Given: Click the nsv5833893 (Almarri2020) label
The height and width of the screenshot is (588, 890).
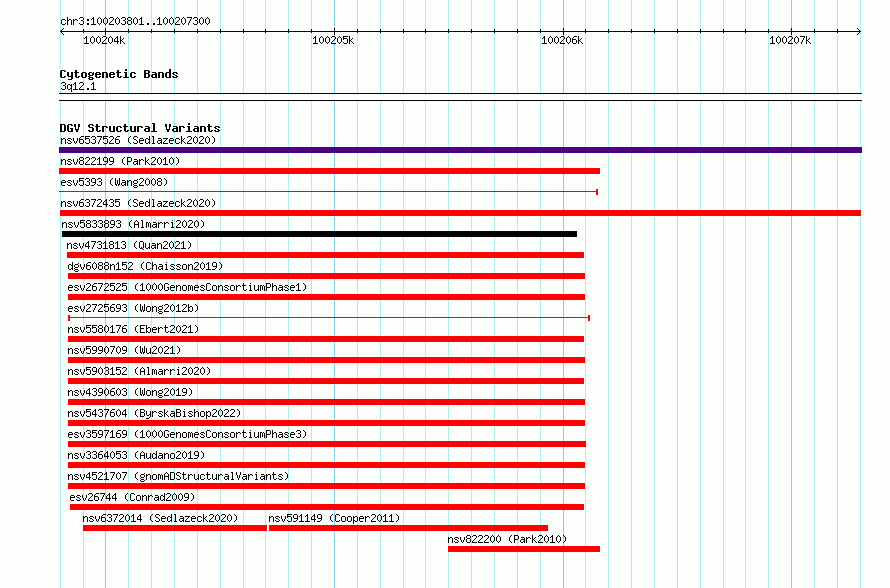Looking at the screenshot, I should [133, 224].
